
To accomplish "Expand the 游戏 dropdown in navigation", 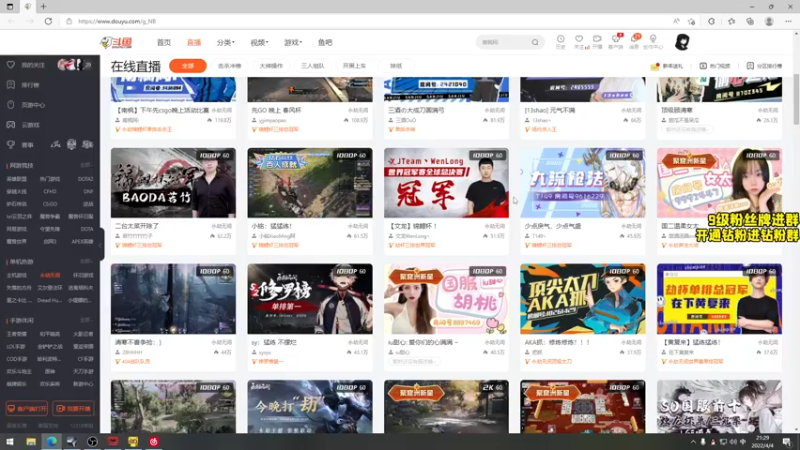I will tap(293, 42).
